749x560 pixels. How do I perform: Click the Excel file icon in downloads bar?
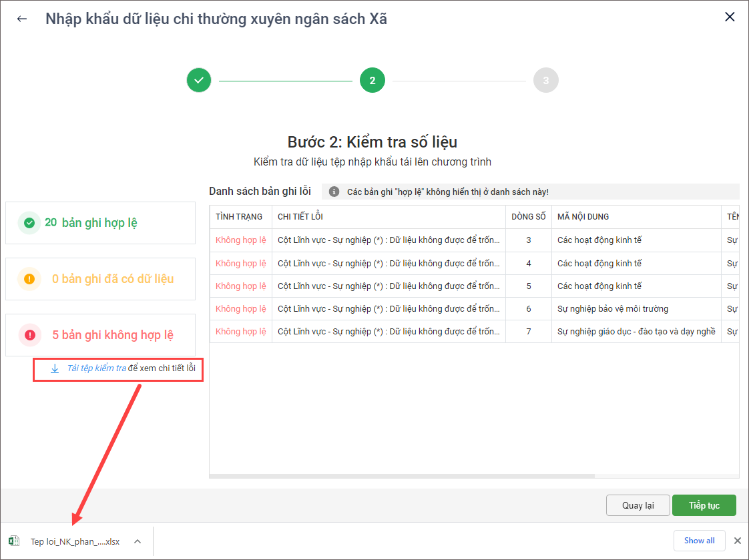pyautogui.click(x=14, y=541)
